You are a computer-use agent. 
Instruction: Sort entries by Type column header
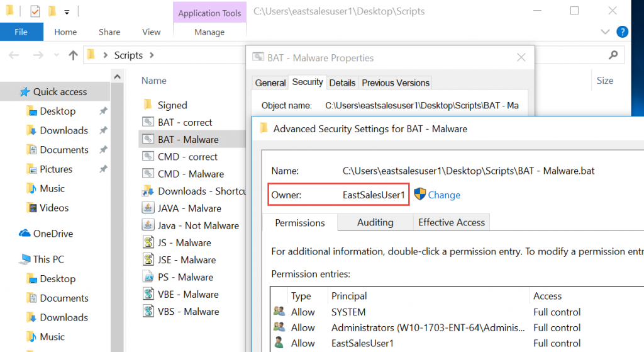(x=301, y=296)
